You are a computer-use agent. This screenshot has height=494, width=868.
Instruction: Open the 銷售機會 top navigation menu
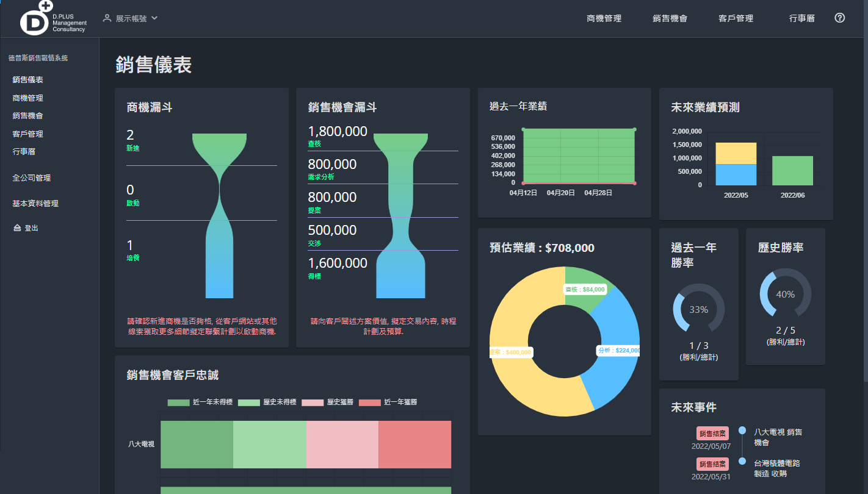pyautogui.click(x=669, y=18)
